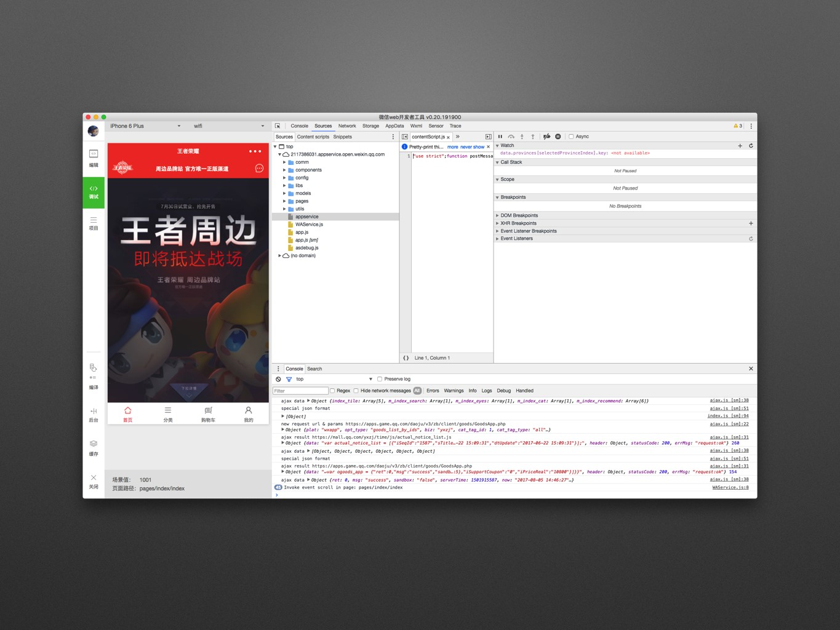Show more source tabs with chevron
This screenshot has width=840, height=630.
457,137
